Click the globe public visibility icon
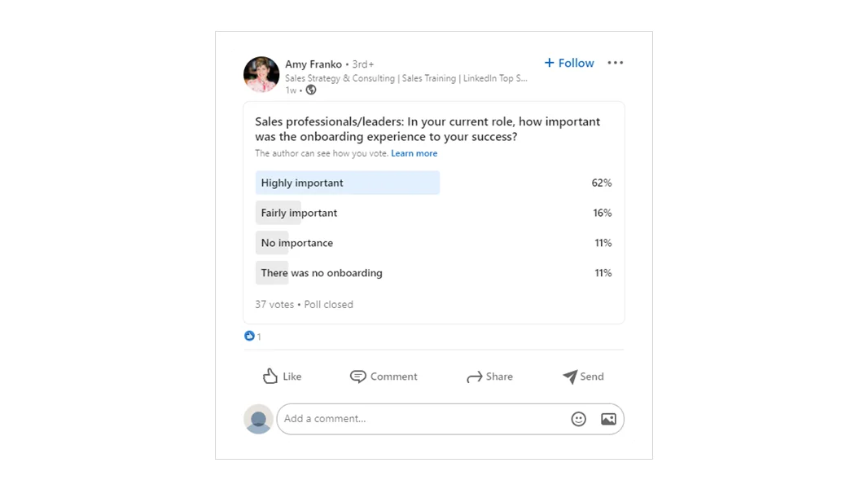 coord(311,90)
